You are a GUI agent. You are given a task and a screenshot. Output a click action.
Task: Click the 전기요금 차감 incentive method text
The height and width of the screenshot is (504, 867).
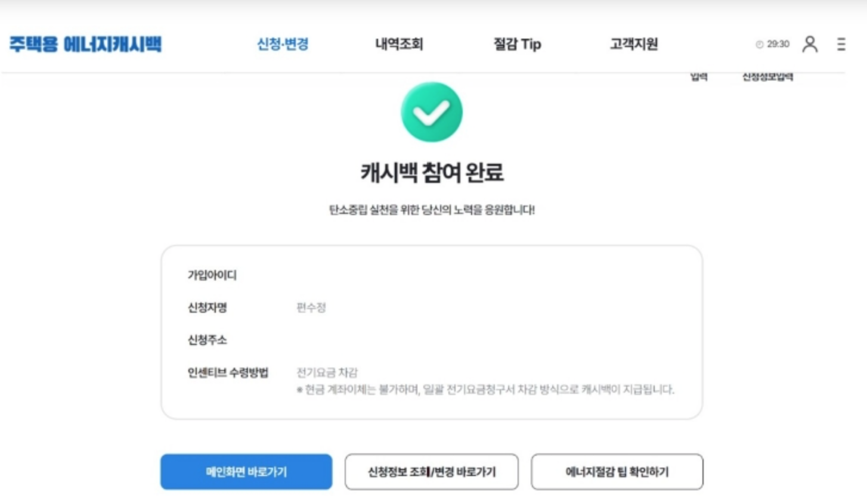(327, 372)
